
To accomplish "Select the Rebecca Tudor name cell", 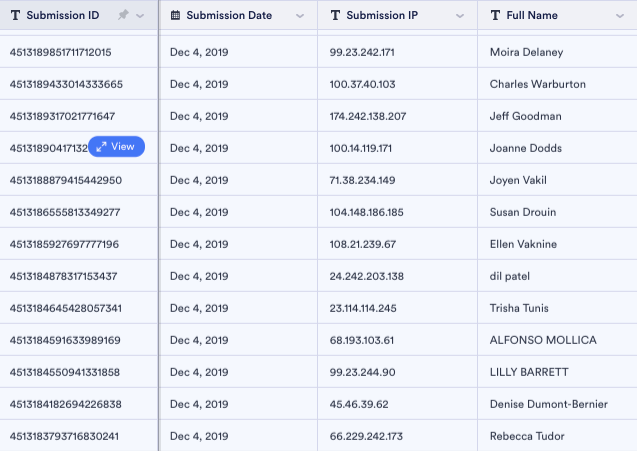I will (x=527, y=436).
